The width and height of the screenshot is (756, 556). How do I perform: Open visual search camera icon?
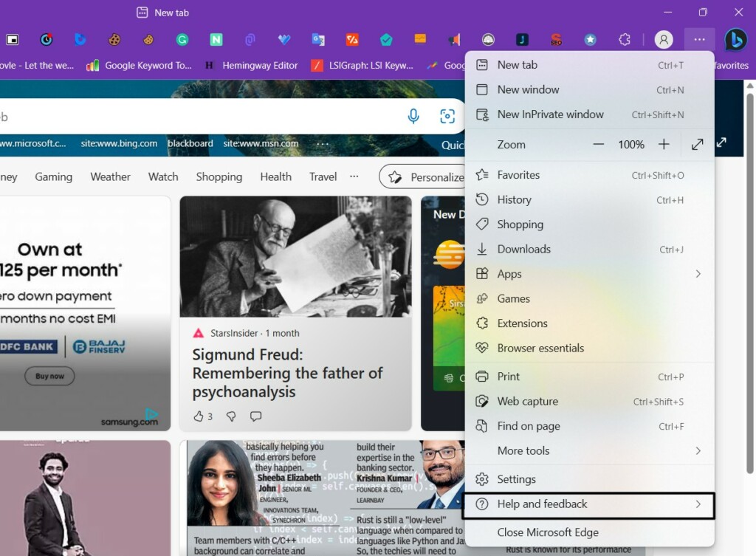click(x=447, y=117)
